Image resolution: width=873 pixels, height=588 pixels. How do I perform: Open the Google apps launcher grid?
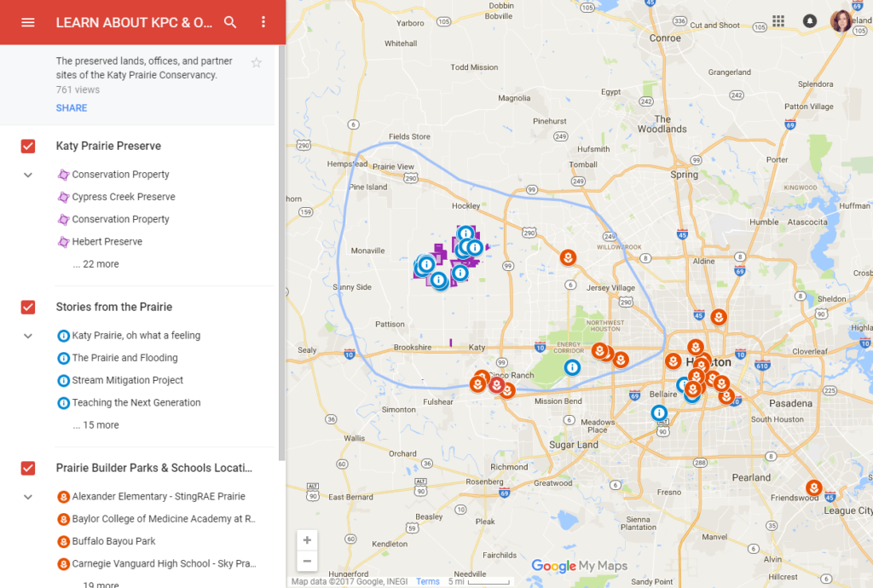click(x=778, y=20)
